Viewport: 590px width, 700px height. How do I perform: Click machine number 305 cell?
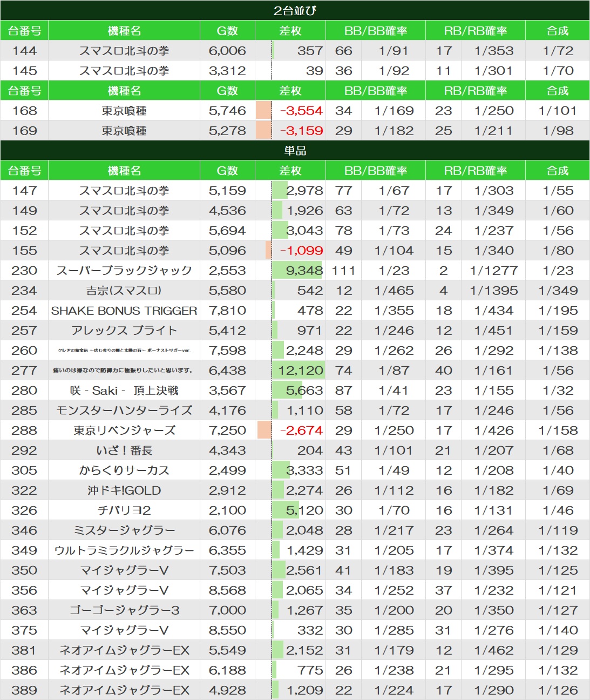pos(24,470)
